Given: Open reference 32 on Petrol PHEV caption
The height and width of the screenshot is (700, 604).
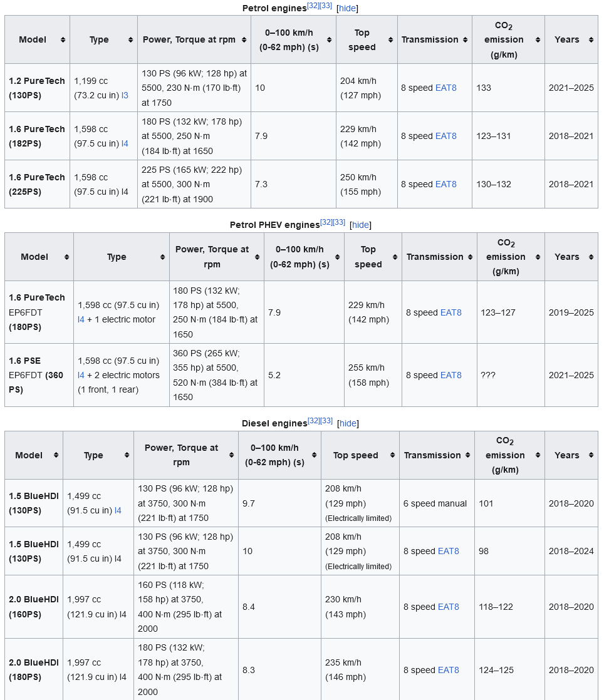Looking at the screenshot, I should click(326, 222).
